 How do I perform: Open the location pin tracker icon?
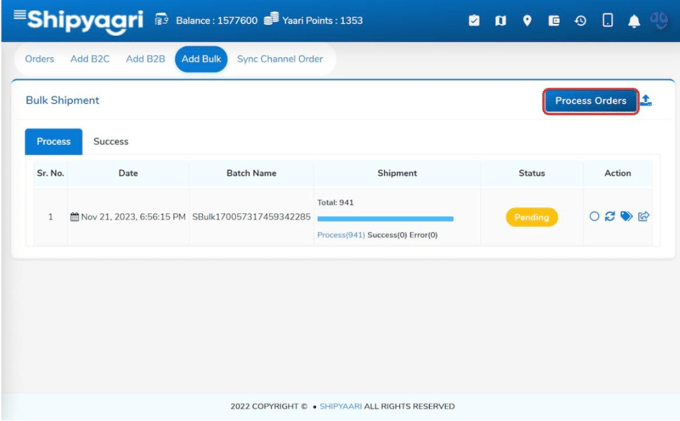(x=527, y=20)
